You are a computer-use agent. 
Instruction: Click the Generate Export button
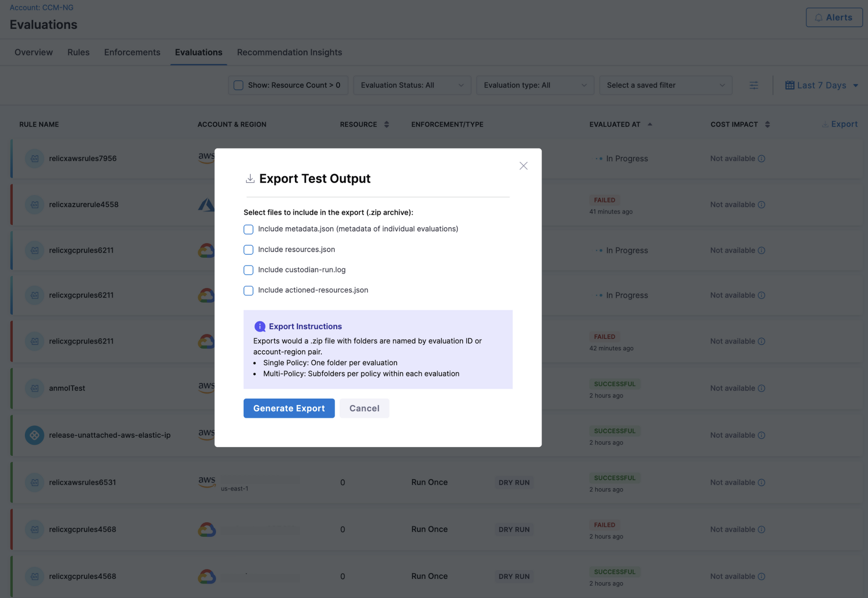click(x=289, y=408)
